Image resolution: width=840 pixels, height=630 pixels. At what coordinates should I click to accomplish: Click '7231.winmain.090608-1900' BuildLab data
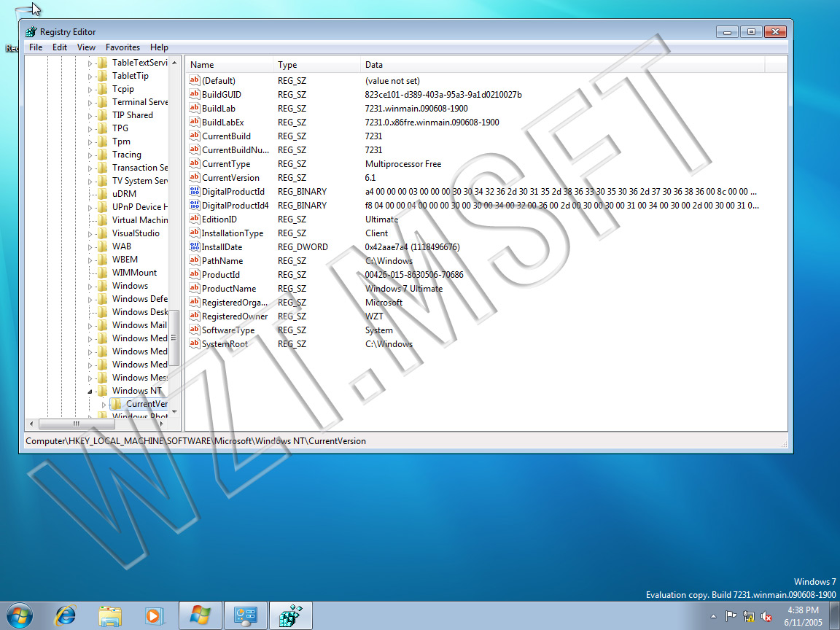(x=416, y=109)
